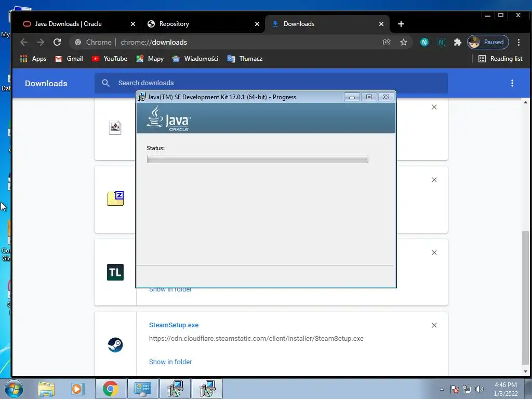Focus the chrome://downloads address bar
Viewport: 532px width, 399px height.
pyautogui.click(x=224, y=42)
